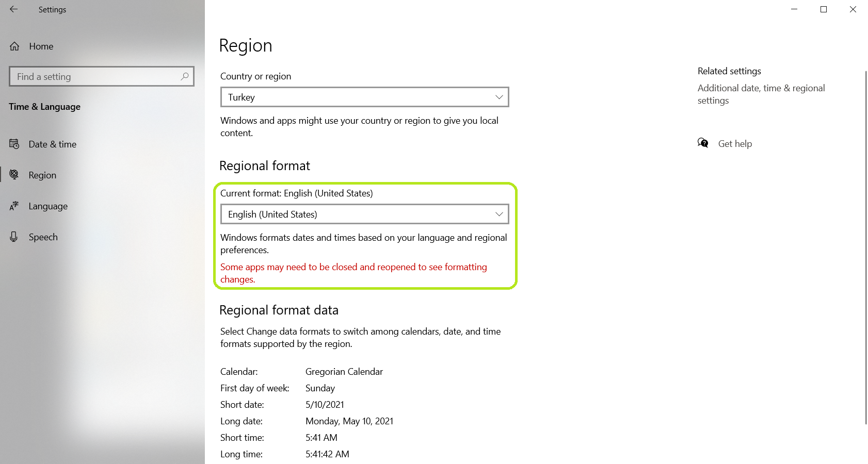The height and width of the screenshot is (464, 868).
Task: Switch to the Speech settings page
Action: point(43,237)
